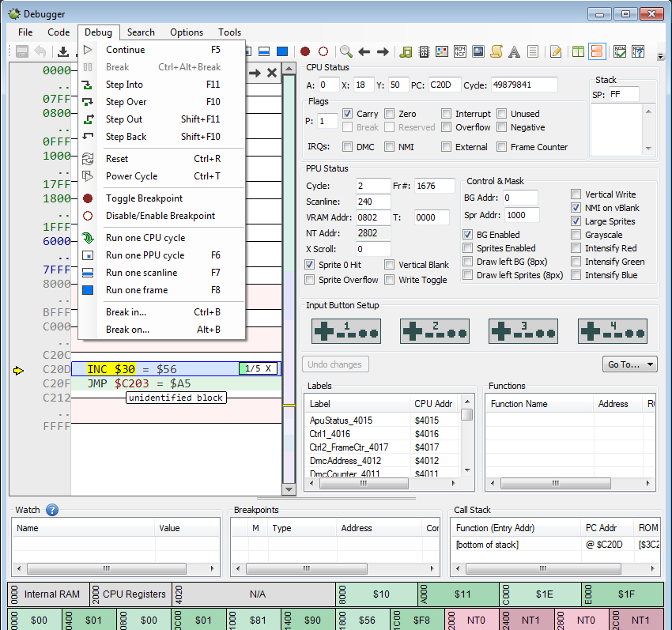Toggle the Sprite 0 Hit checkbox
Screen dimensions: 672x630
[309, 265]
